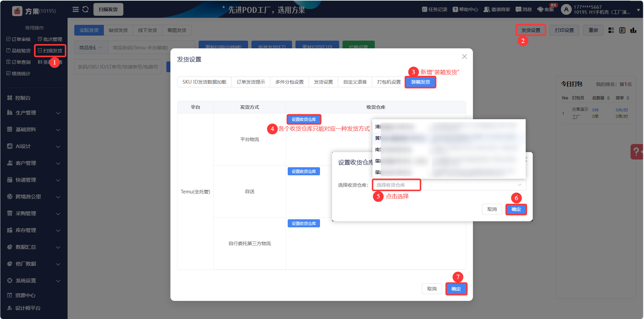
Task: Switch to 多件分包设置 tab
Action: click(289, 82)
